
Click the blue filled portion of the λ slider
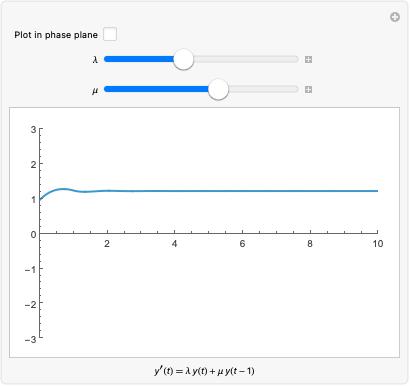[139, 59]
